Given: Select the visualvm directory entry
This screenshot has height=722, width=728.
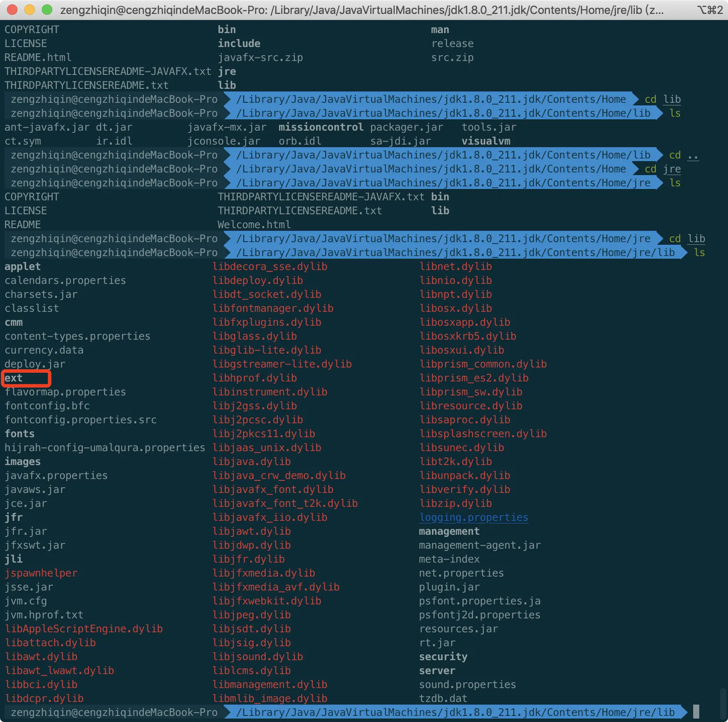Looking at the screenshot, I should point(486,141).
